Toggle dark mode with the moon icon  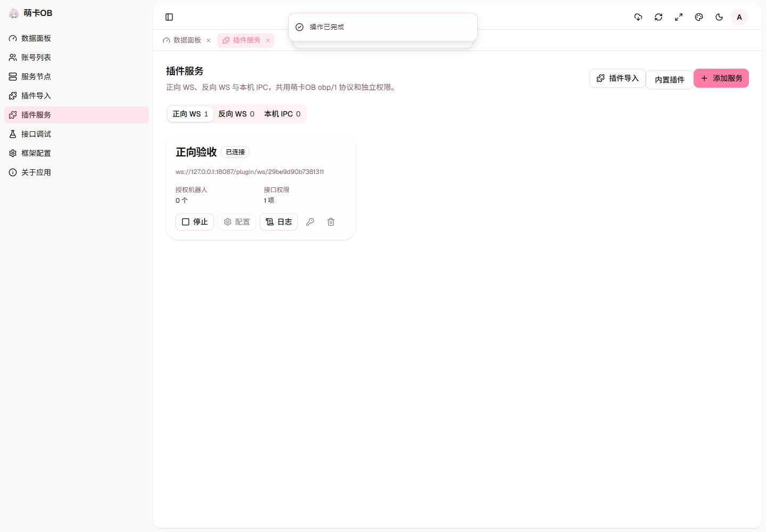pos(719,17)
